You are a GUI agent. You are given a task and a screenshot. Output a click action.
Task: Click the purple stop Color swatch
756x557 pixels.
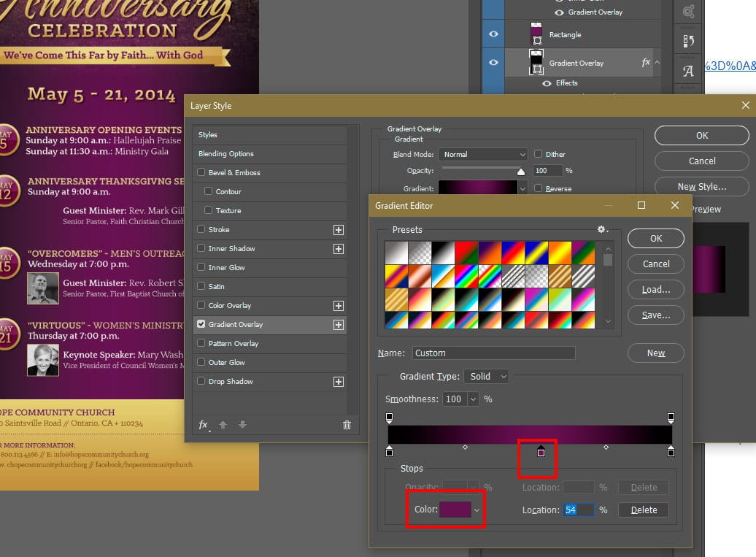point(455,510)
